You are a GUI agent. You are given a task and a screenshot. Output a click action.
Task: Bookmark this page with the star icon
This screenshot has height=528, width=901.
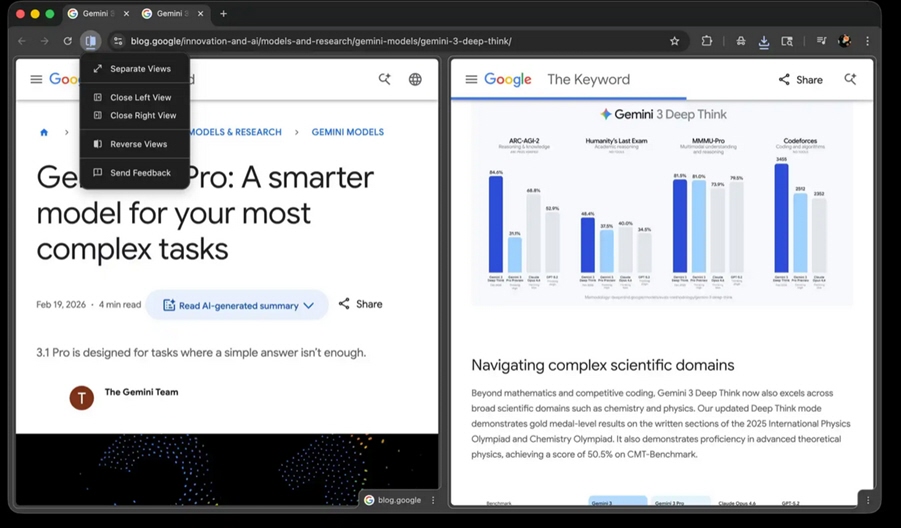(x=675, y=41)
